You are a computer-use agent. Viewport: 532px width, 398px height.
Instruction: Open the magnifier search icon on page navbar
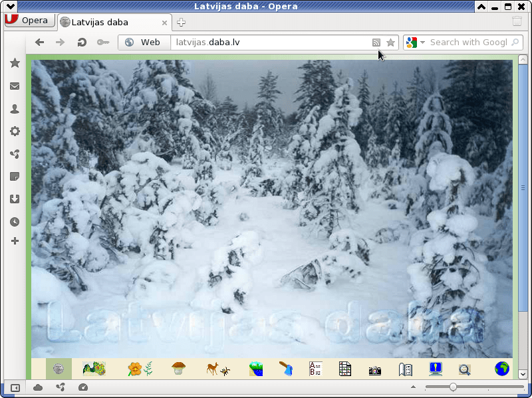[x=464, y=369]
